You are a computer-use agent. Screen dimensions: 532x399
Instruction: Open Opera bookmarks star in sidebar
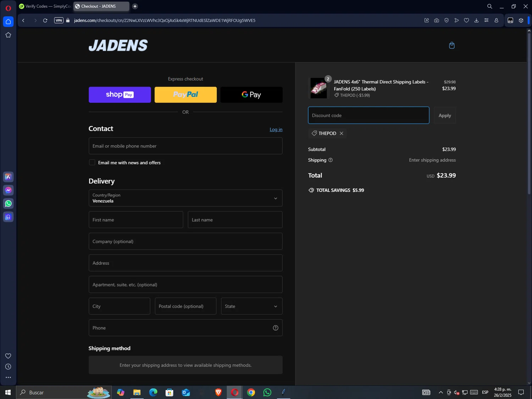[x=8, y=35]
